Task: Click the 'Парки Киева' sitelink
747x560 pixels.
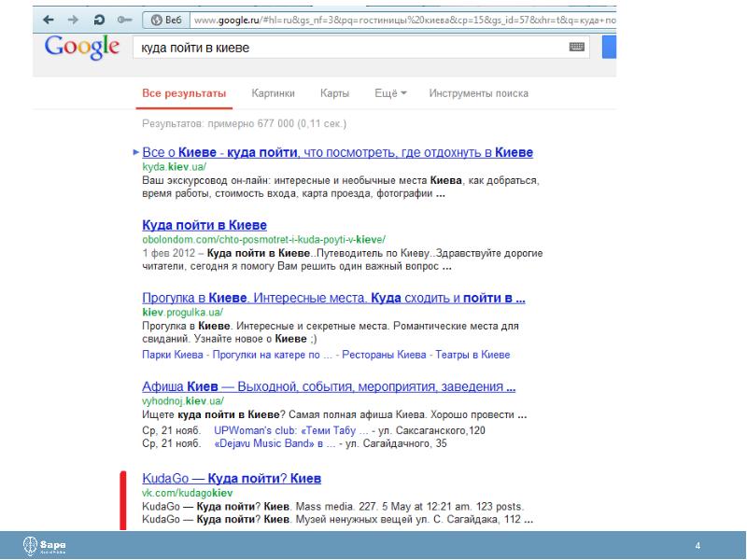Action: (x=172, y=355)
